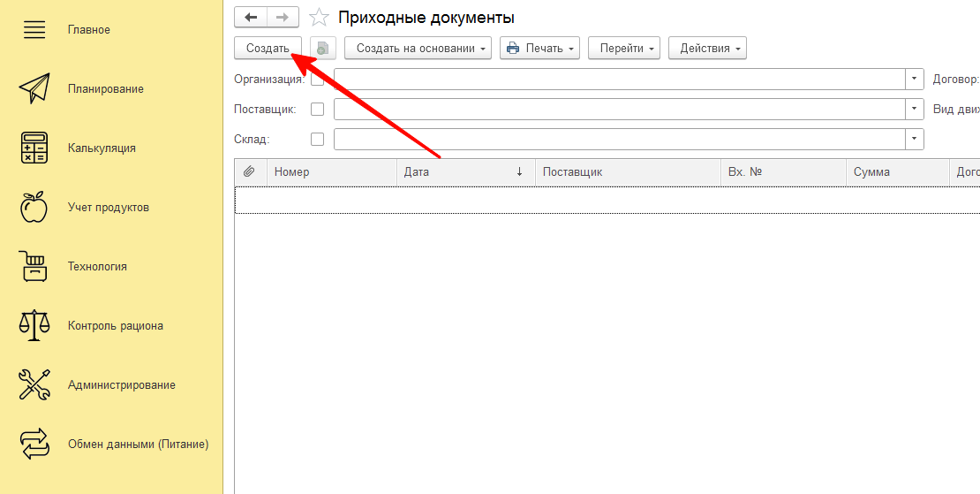Open the hamburger menu icon beside Главное
This screenshot has height=494, width=980.
pyautogui.click(x=34, y=30)
